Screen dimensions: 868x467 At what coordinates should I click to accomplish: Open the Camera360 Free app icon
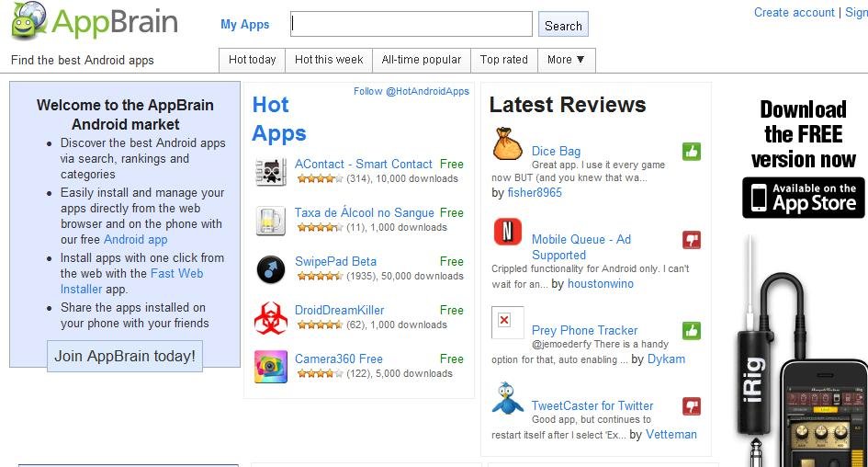[x=271, y=367]
